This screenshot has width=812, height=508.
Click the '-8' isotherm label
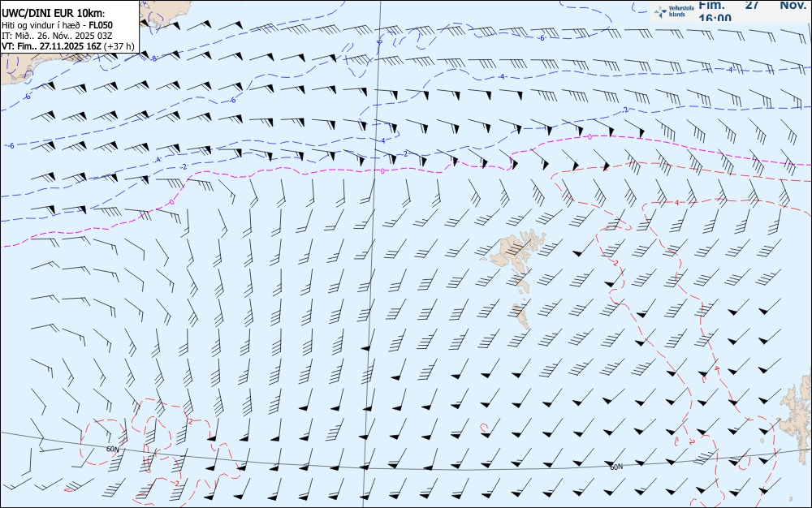tap(153, 59)
